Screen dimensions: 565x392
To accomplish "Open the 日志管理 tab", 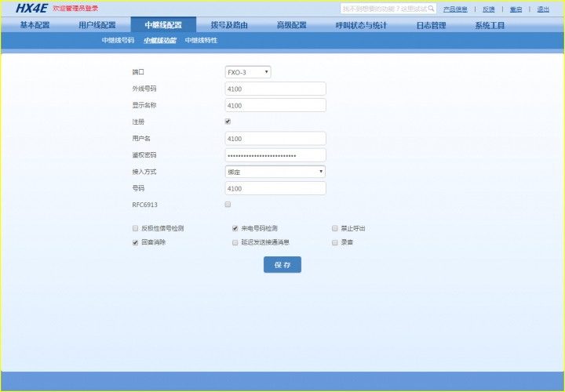I will click(432, 25).
